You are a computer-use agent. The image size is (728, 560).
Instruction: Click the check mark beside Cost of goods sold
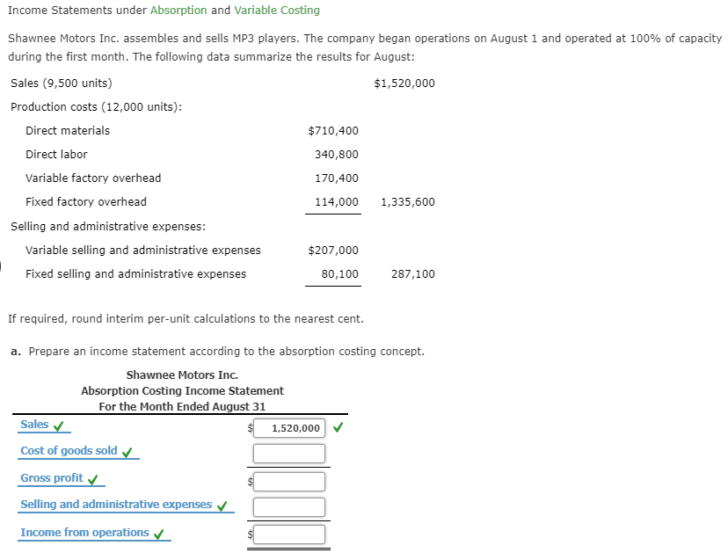127,452
